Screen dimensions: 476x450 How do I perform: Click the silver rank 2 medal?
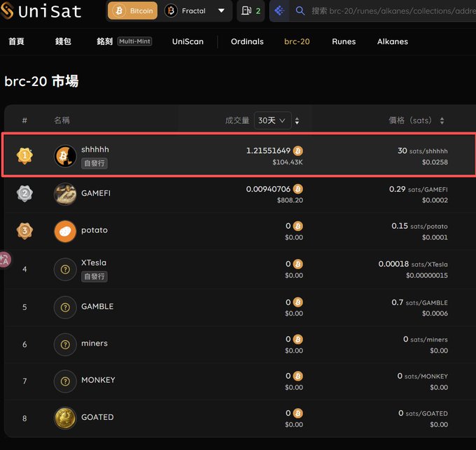pos(24,193)
